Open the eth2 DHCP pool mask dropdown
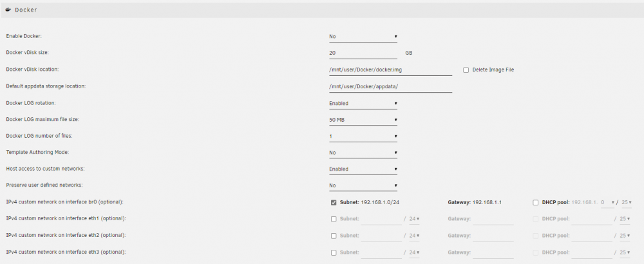The width and height of the screenshot is (644, 264). click(625, 236)
